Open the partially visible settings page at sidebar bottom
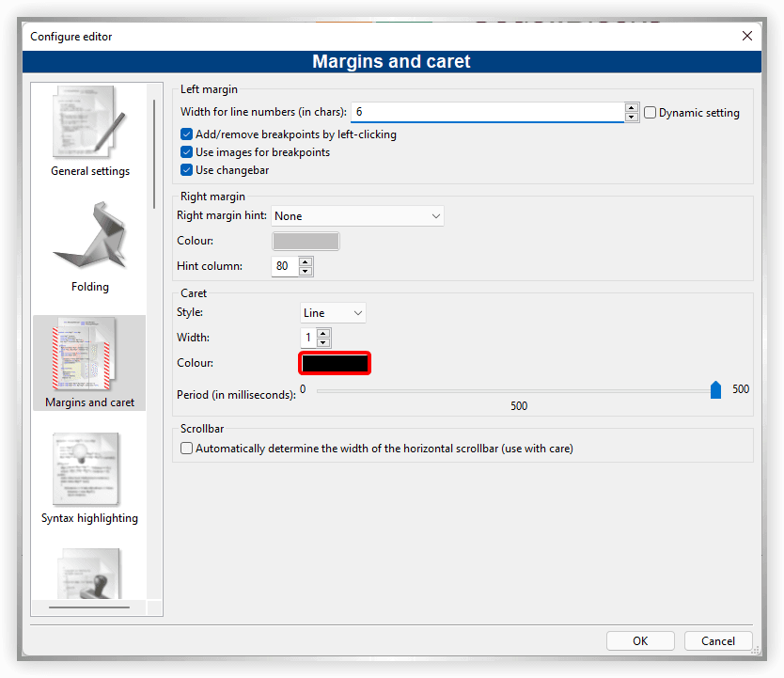 tap(89, 574)
